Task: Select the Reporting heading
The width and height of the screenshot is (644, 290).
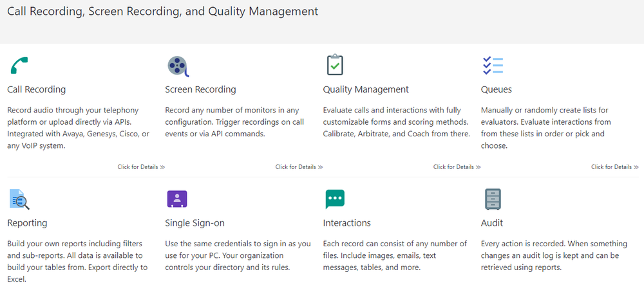Action: pyautogui.click(x=27, y=223)
